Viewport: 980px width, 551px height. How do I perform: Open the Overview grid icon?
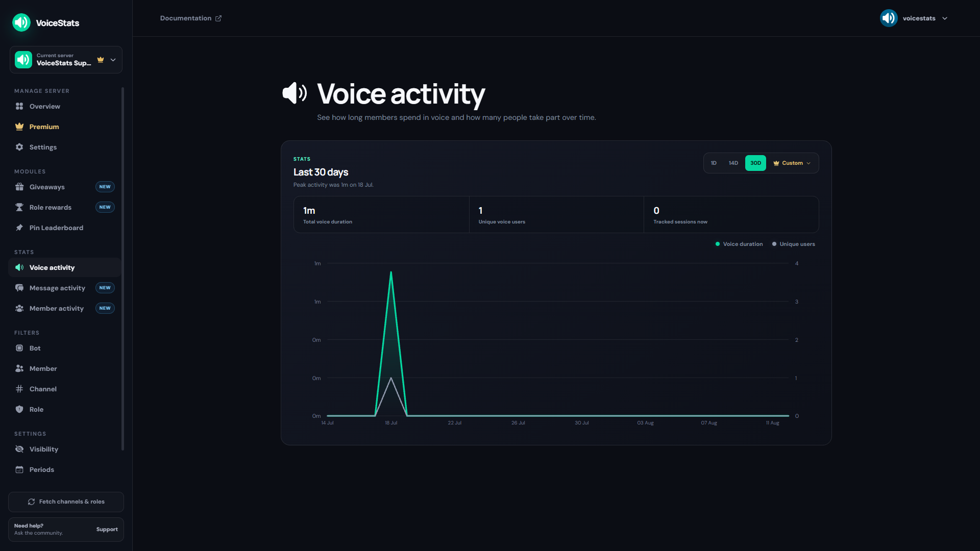(x=19, y=106)
